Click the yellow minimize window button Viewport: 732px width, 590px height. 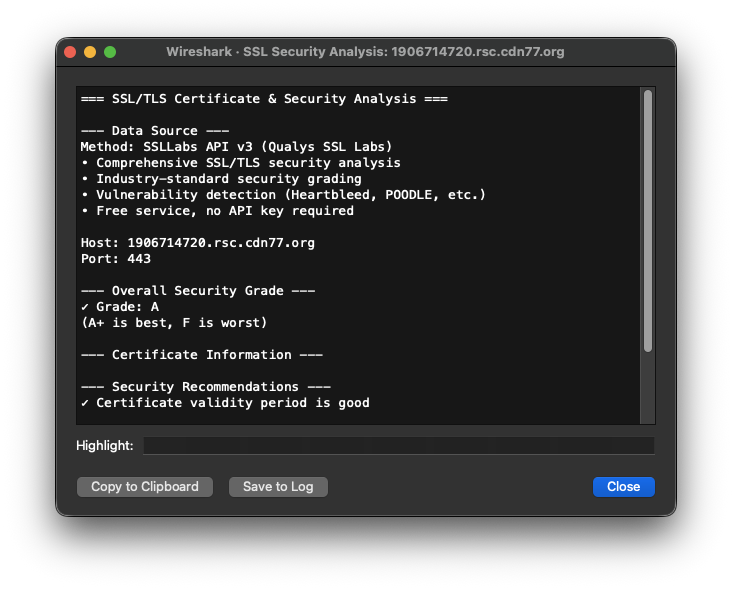90,52
